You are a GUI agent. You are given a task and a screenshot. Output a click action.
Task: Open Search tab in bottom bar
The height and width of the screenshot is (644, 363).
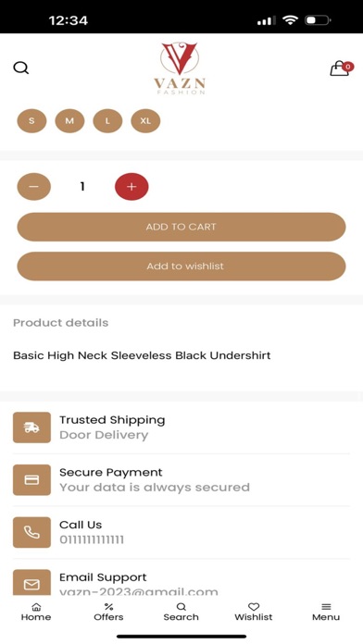181,612
